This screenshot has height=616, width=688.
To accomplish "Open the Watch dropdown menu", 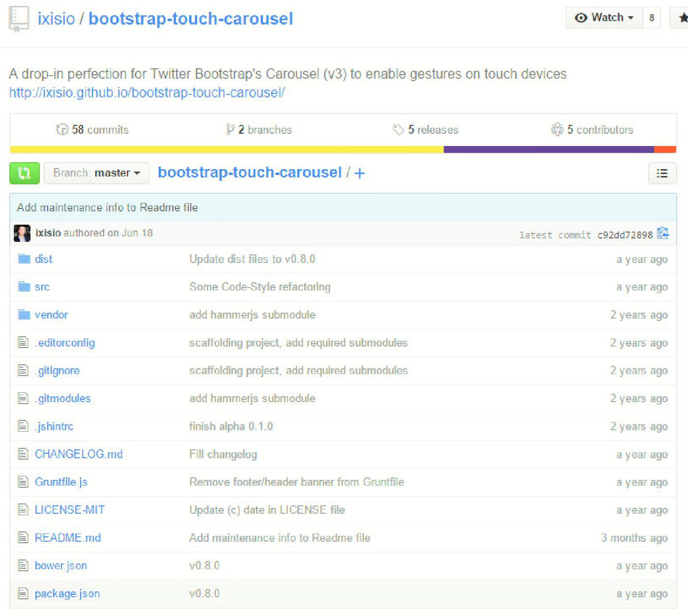I will (x=604, y=18).
